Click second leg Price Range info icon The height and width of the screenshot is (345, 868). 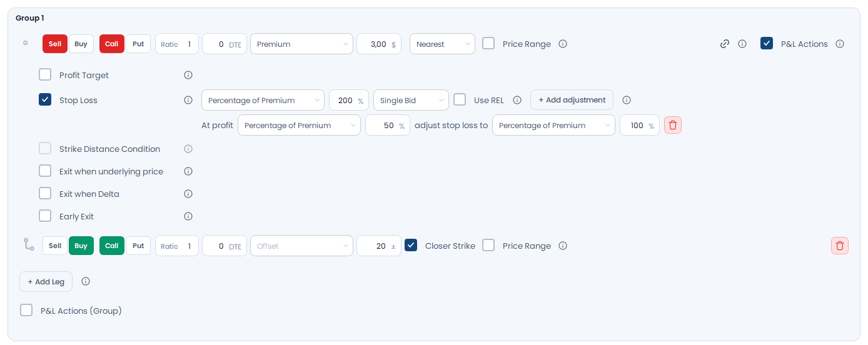click(x=563, y=246)
